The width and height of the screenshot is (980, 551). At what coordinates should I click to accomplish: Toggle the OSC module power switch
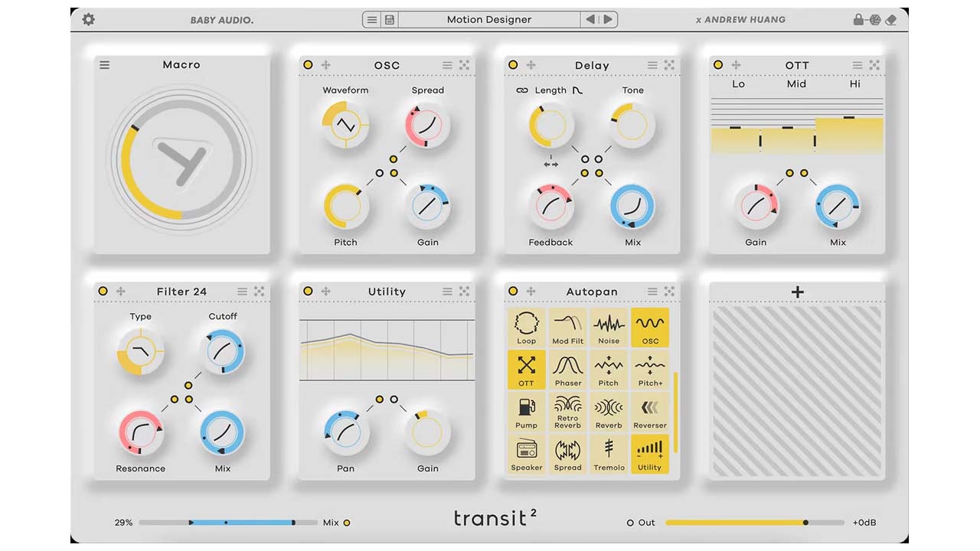pyautogui.click(x=307, y=65)
